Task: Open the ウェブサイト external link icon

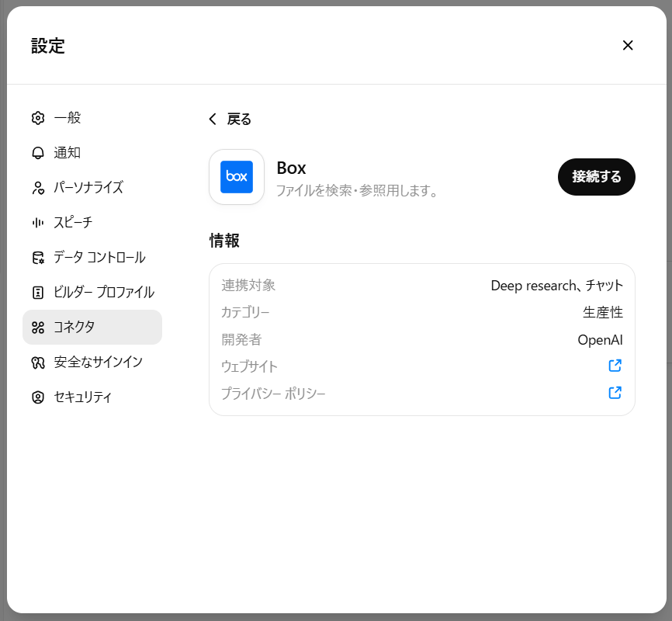Action: (615, 366)
